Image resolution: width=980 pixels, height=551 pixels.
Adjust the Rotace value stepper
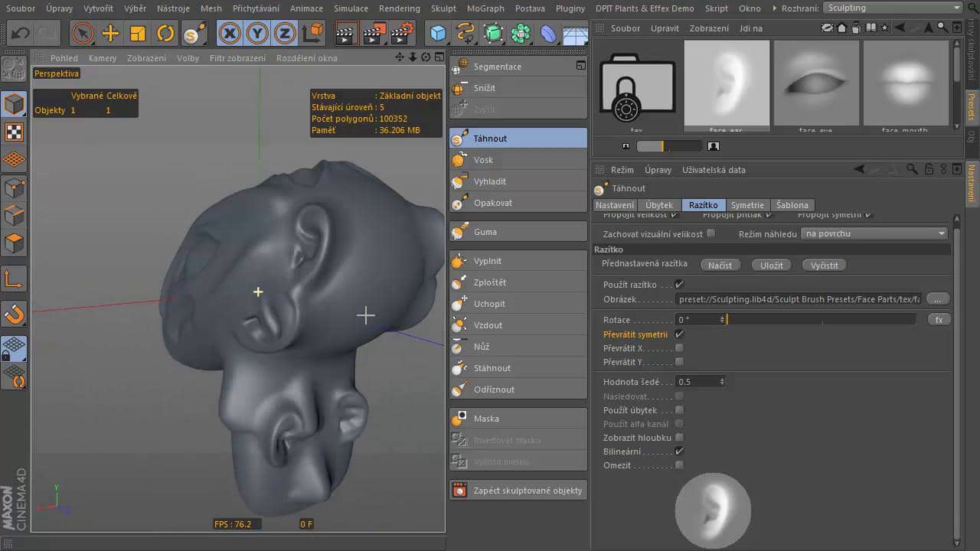pyautogui.click(x=722, y=319)
